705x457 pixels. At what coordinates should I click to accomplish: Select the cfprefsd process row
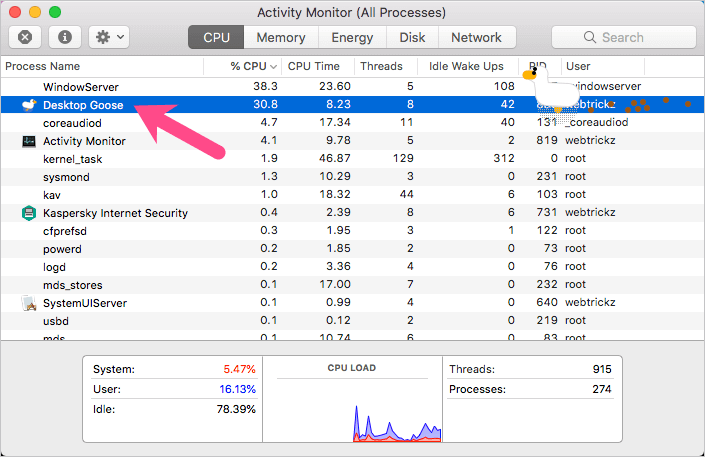[x=352, y=230]
